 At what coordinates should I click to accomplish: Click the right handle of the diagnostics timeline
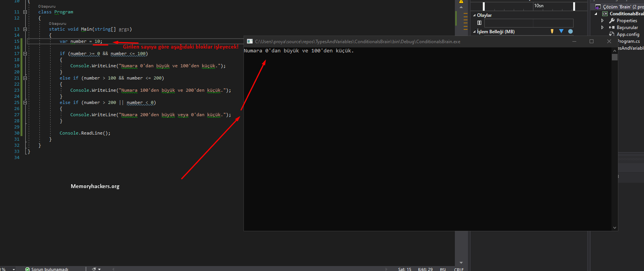click(x=574, y=6)
